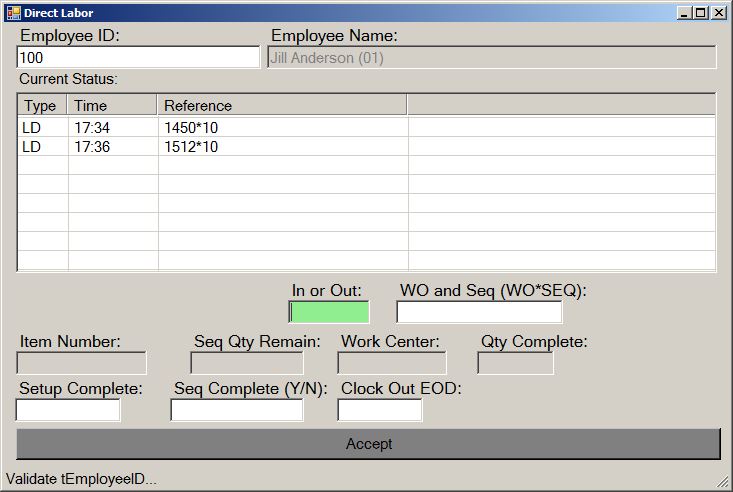733x492 pixels.
Task: Click the Employee Name field showing Jill Anderson
Action: pyautogui.click(x=491, y=58)
